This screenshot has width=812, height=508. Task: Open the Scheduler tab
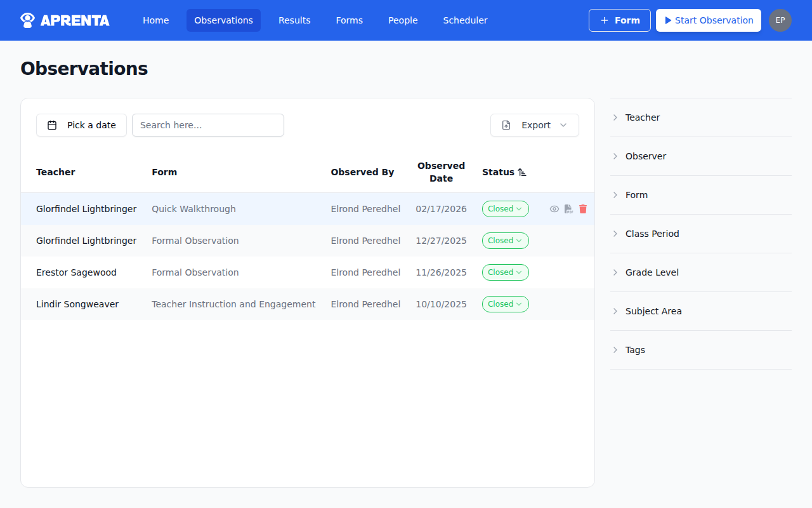coord(465,20)
